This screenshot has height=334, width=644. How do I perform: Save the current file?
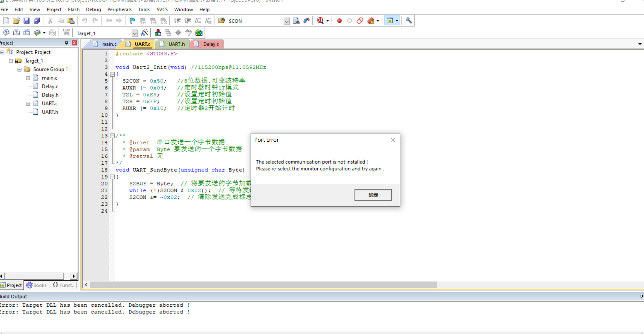click(x=26, y=21)
